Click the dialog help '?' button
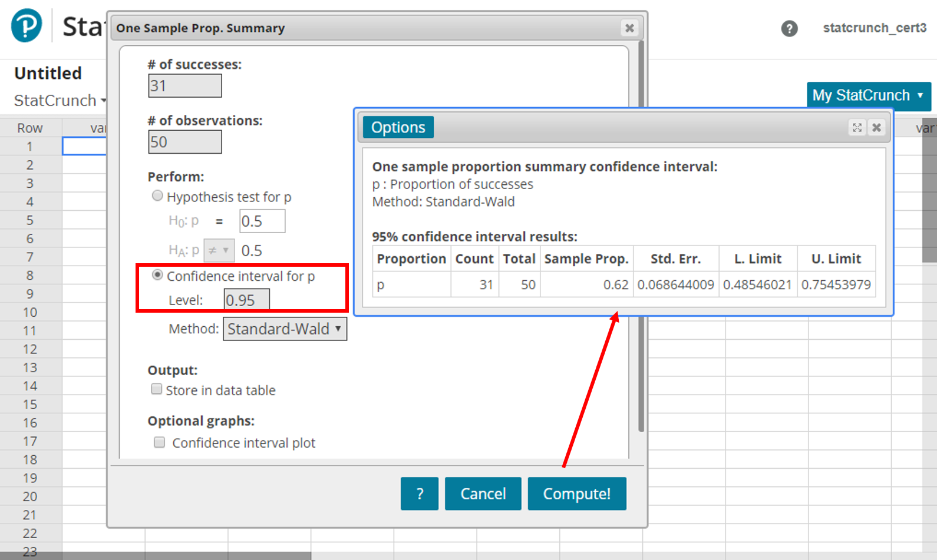 [419, 493]
